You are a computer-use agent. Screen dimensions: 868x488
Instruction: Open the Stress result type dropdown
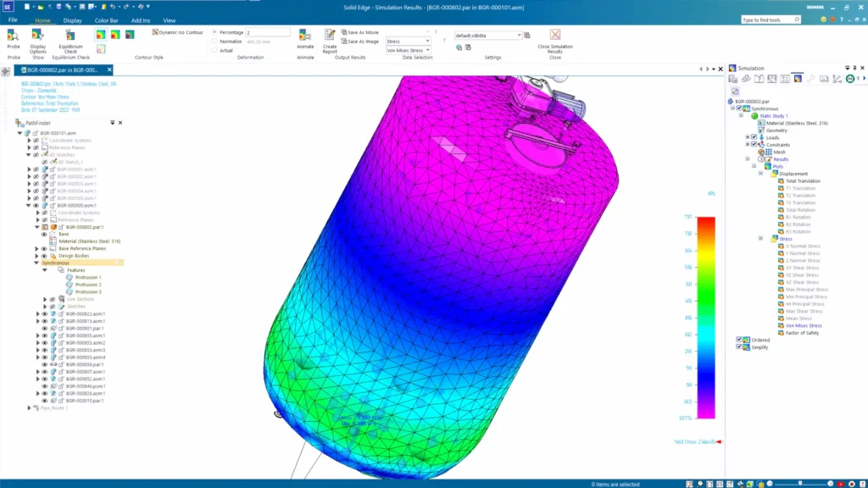coord(408,42)
